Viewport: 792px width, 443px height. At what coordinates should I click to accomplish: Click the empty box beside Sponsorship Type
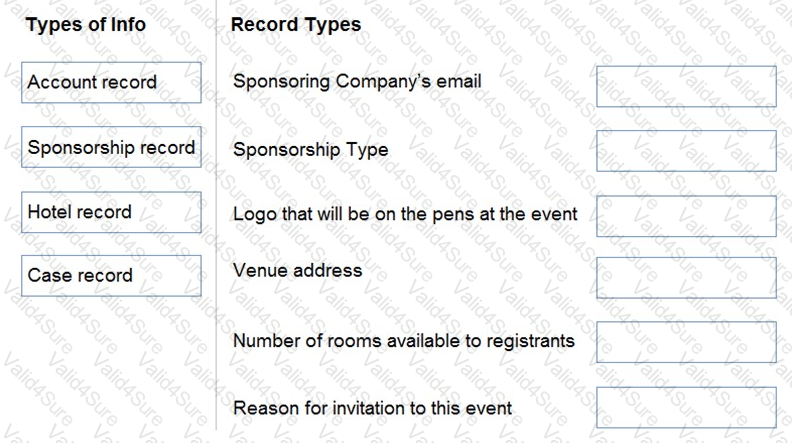[x=686, y=151]
